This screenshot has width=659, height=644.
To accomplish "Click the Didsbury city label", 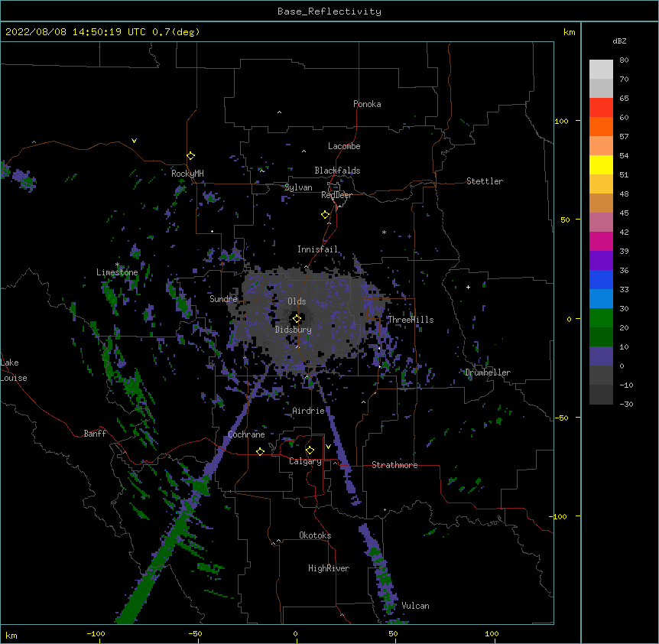I will [x=293, y=330].
